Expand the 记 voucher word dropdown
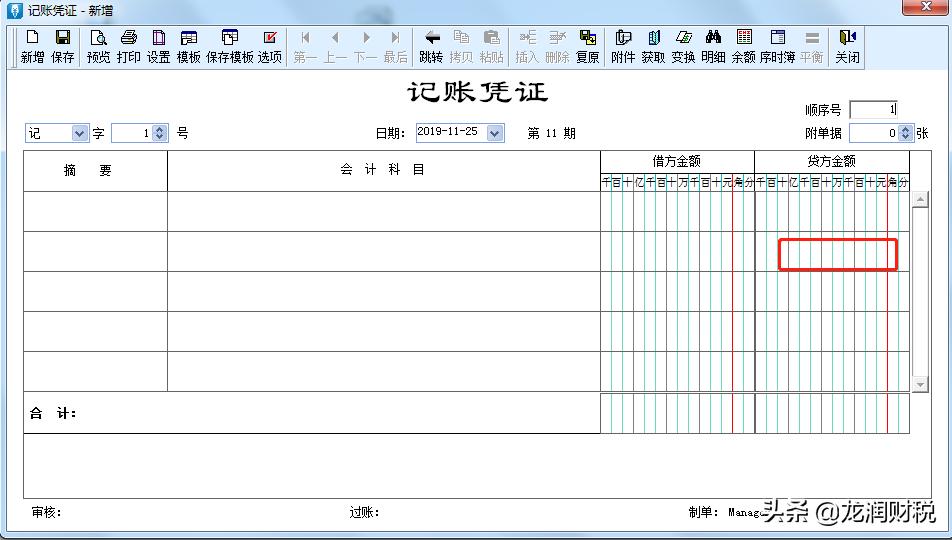952x540 pixels. pos(80,133)
